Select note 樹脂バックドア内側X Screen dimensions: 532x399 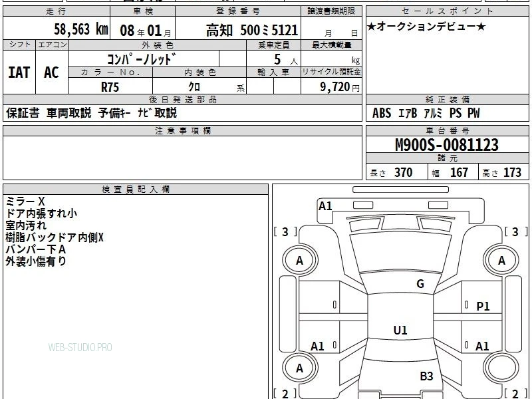(x=55, y=237)
